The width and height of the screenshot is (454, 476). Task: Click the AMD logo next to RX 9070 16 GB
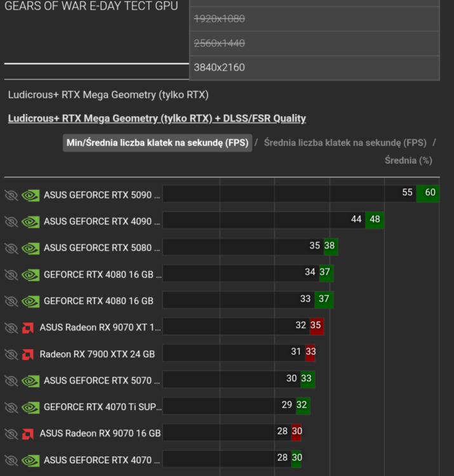[x=28, y=433]
